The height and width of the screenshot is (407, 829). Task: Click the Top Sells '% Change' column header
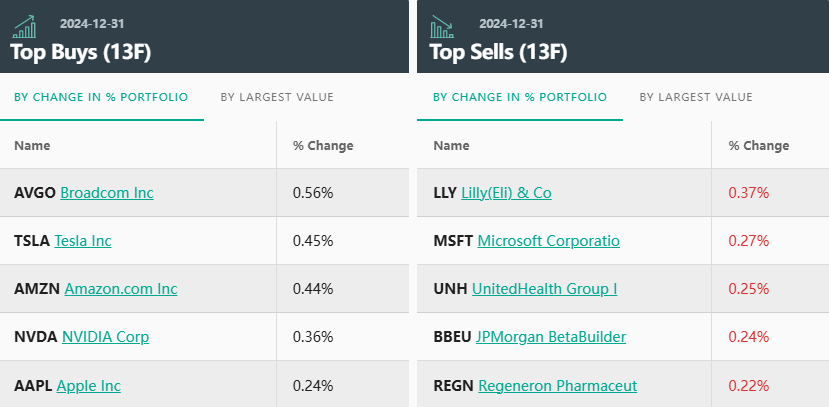[759, 145]
